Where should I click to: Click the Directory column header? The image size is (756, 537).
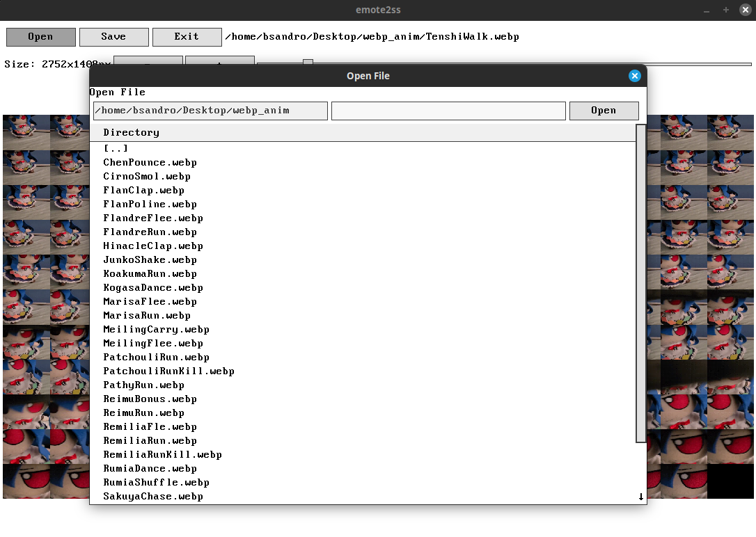131,131
